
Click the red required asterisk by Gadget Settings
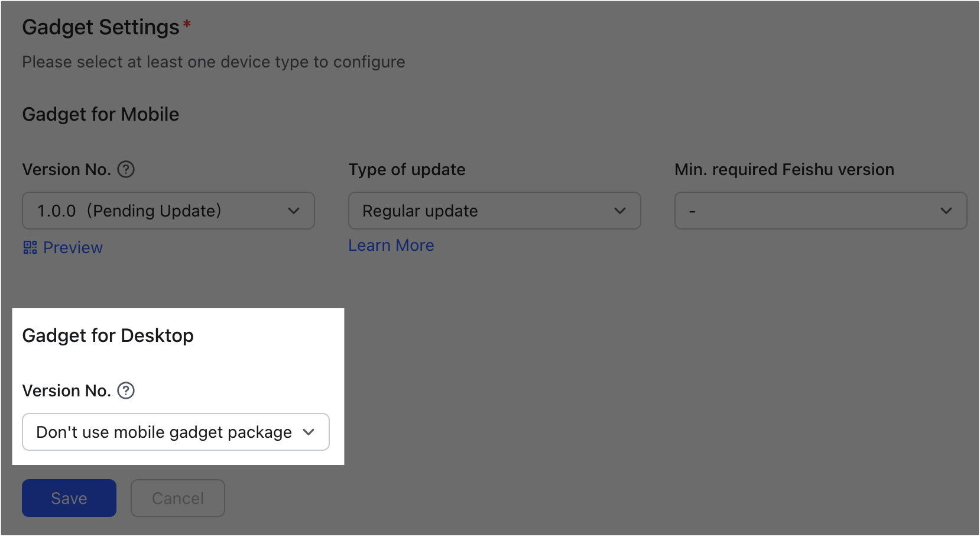tap(187, 24)
